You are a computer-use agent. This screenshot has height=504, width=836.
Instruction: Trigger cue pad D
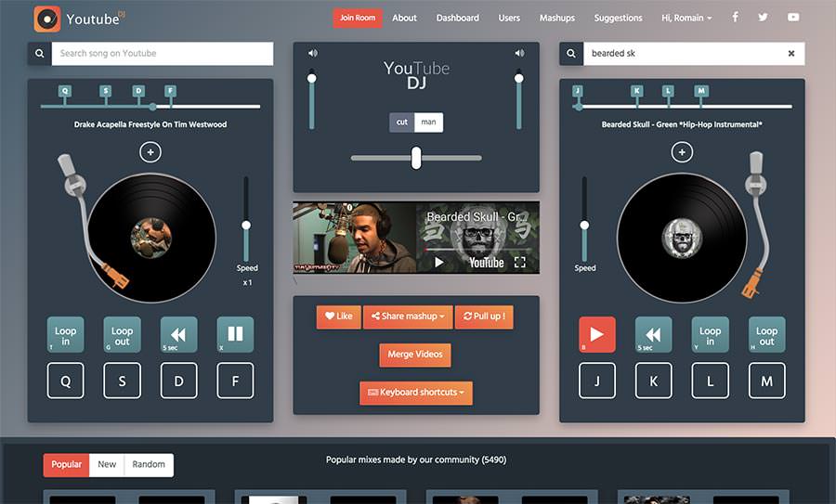pyautogui.click(x=178, y=381)
